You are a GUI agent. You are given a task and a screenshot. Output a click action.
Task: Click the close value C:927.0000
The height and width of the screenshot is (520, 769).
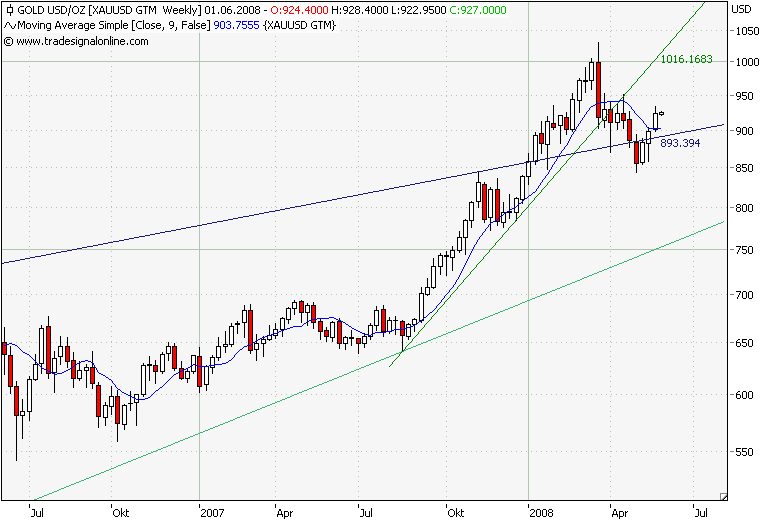tap(478, 10)
